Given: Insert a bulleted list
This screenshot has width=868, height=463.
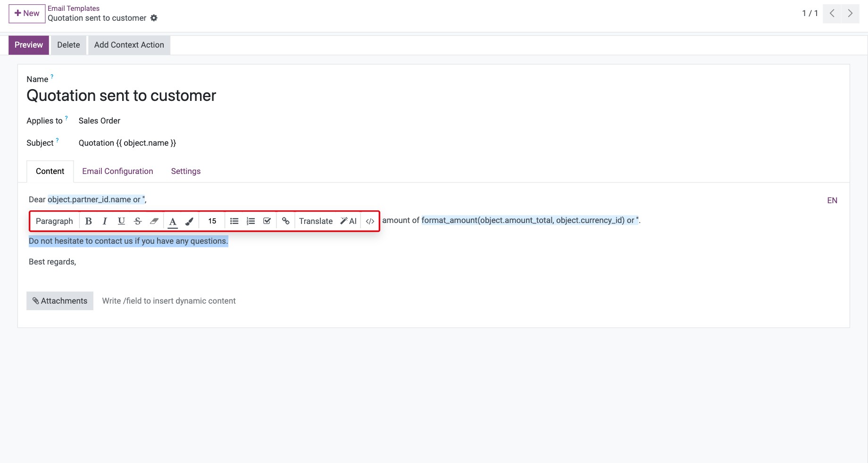Looking at the screenshot, I should click(234, 221).
